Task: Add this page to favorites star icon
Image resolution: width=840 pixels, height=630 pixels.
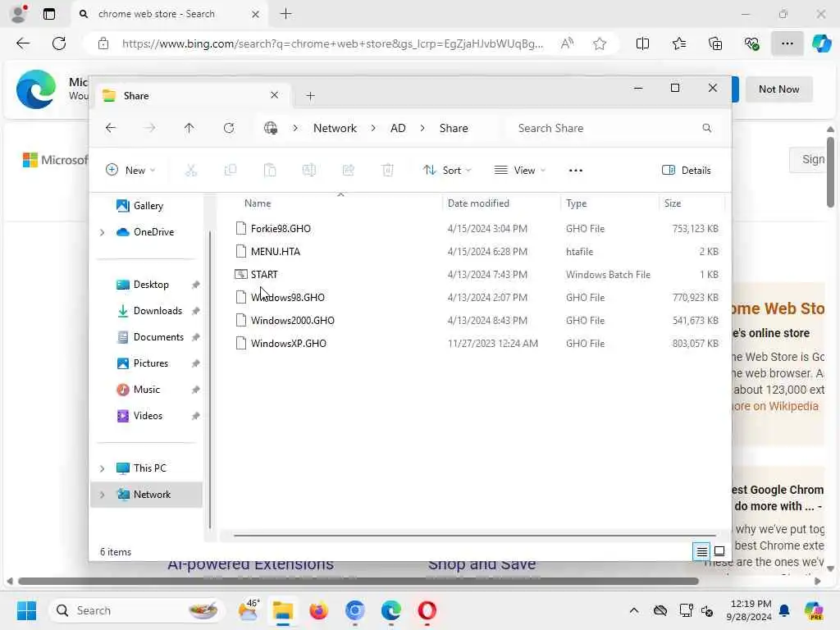Action: coord(600,43)
